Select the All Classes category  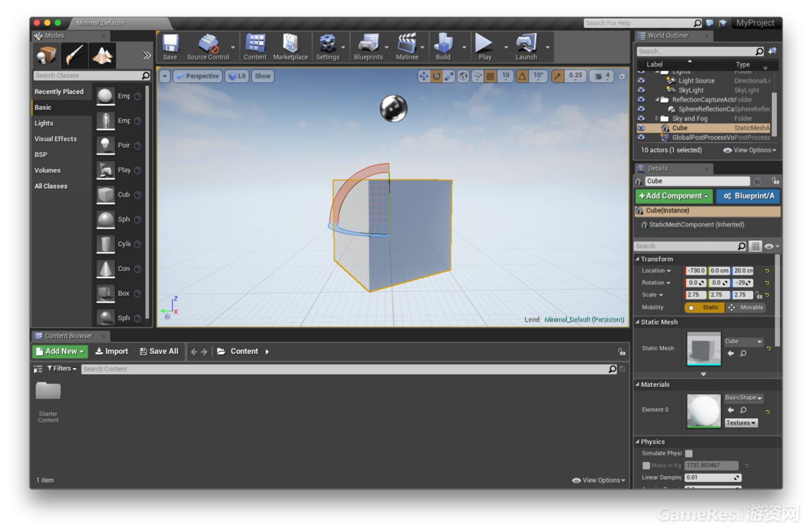point(51,186)
